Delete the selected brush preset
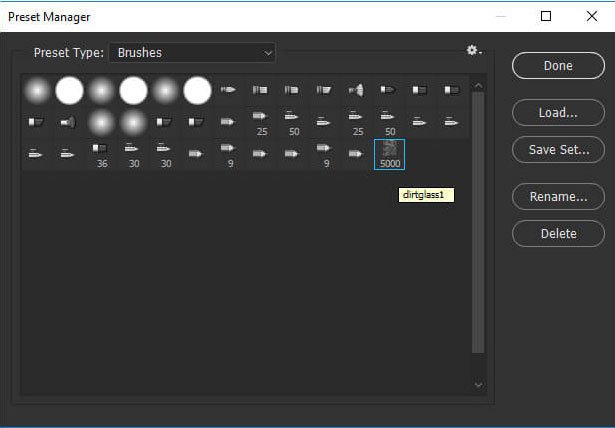This screenshot has width=615, height=428. tap(558, 233)
